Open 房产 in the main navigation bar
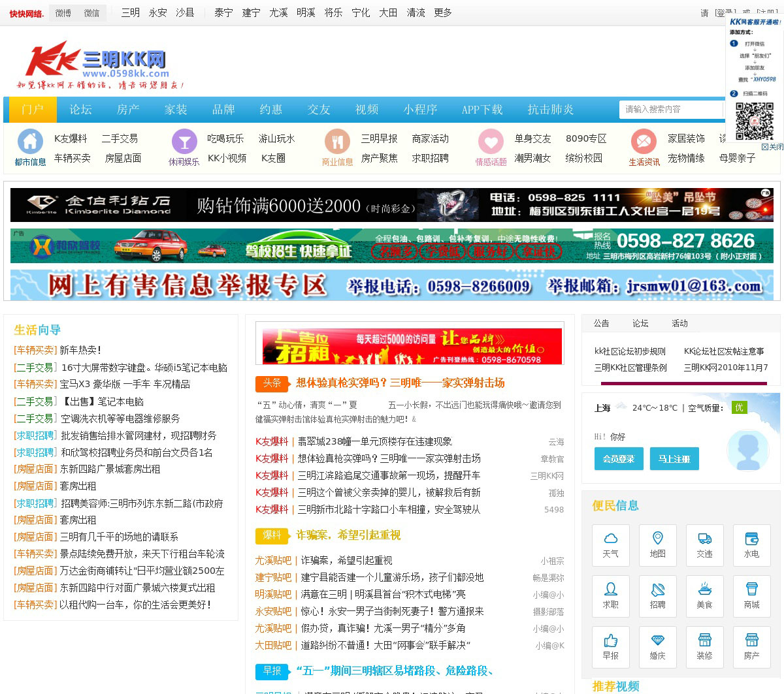This screenshot has height=694, width=784. click(x=128, y=110)
